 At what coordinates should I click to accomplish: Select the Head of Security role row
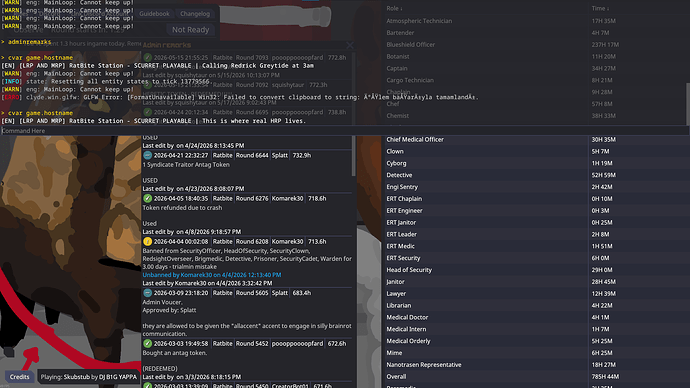click(536, 270)
